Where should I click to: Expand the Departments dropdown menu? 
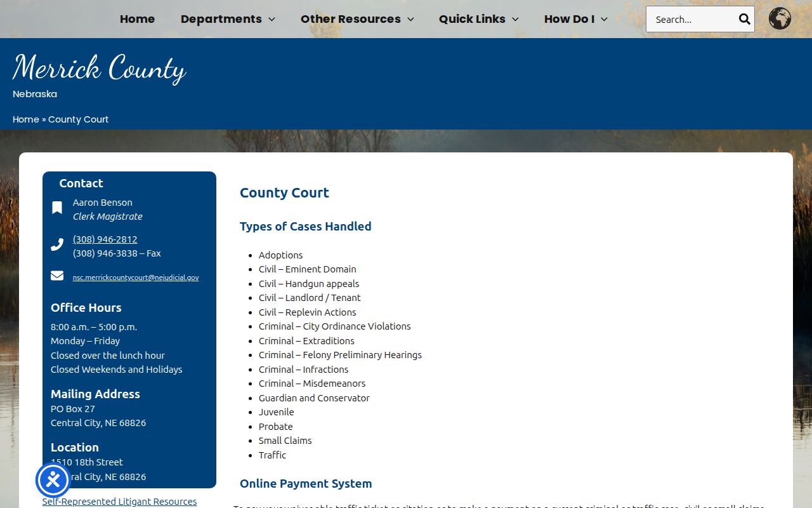coord(228,19)
